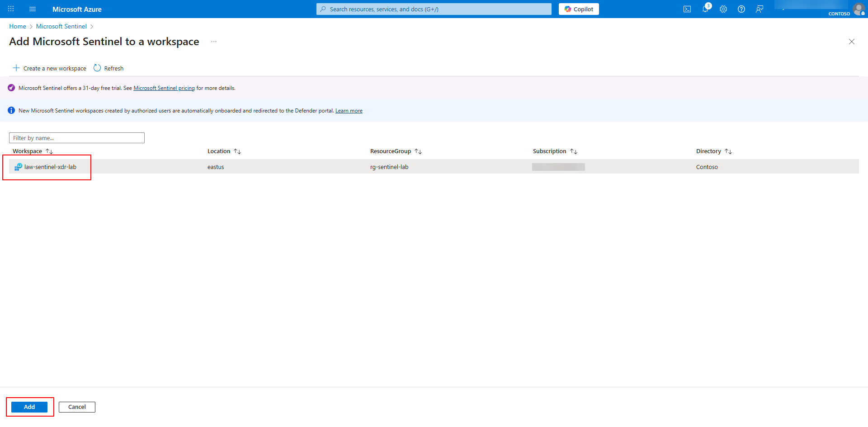The height and width of the screenshot is (427, 868).
Task: Open Copilot
Action: 579,9
